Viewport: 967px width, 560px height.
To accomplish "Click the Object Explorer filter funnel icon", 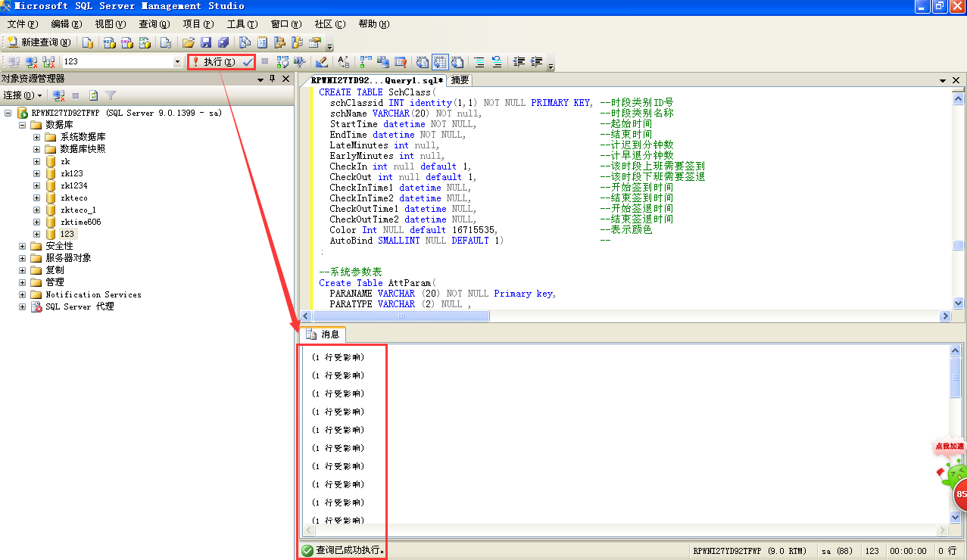I will coord(111,95).
